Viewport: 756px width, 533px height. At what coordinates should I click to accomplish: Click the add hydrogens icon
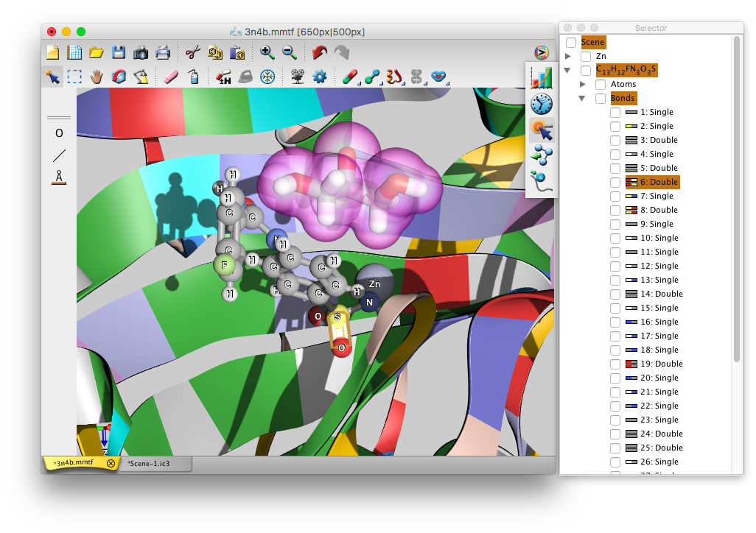(223, 77)
